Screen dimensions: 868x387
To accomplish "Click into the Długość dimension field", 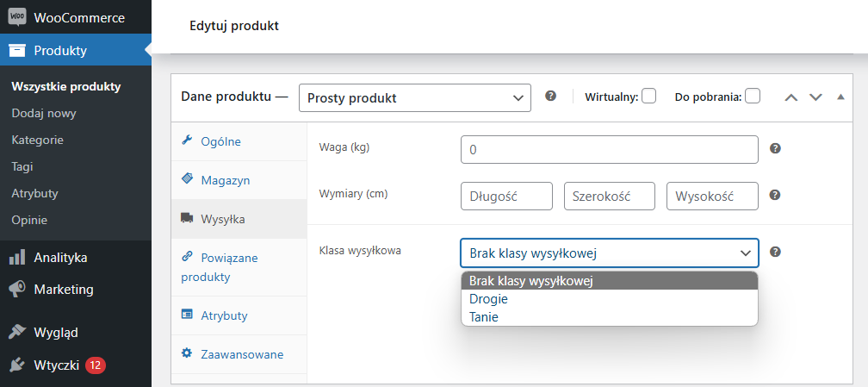I will [506, 197].
